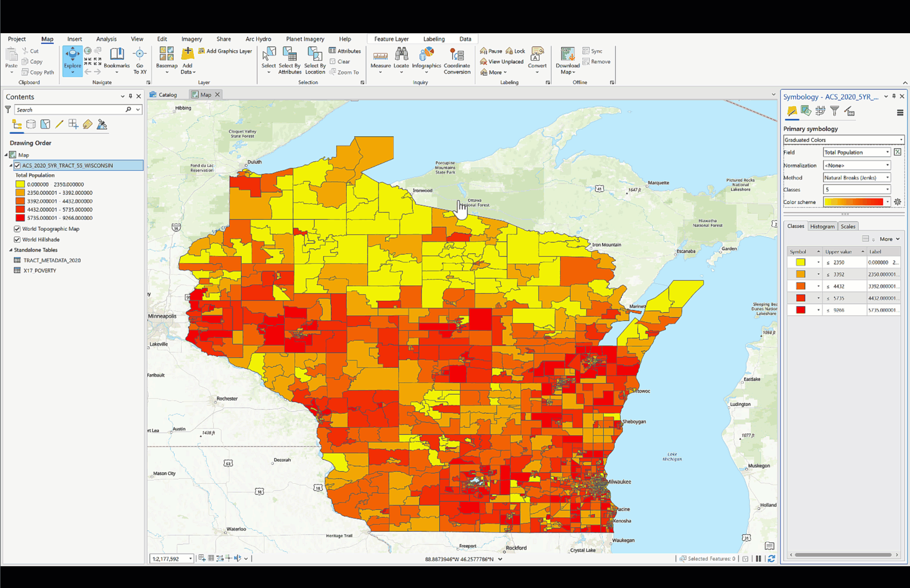Open the Field dropdown for Total Population
Image resolution: width=910 pixels, height=588 pixels.
(856, 152)
